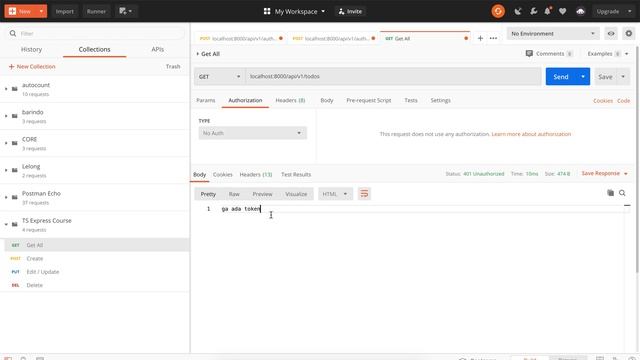
Task: Click New Collection link
Action: click(32, 66)
